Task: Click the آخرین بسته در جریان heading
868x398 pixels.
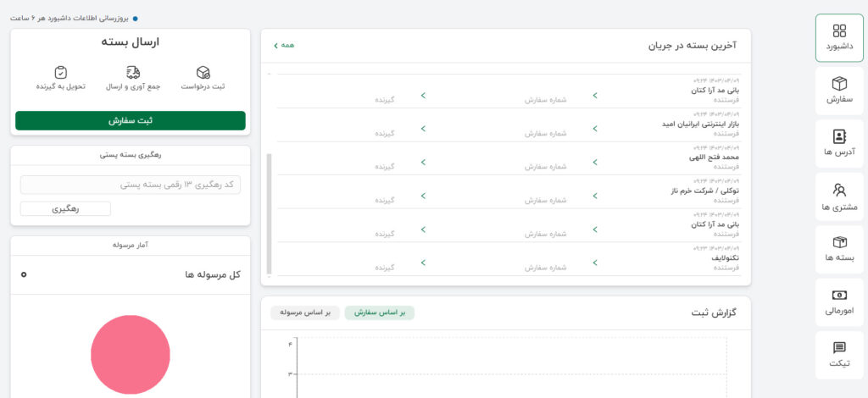Action: (x=692, y=46)
